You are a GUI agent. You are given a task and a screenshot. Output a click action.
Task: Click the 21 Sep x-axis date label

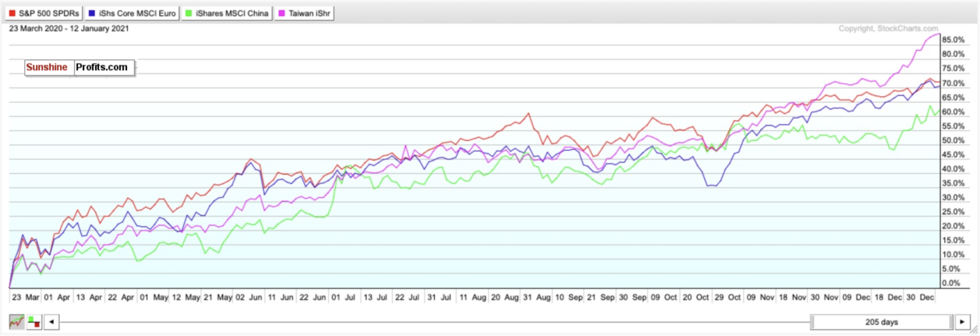[x=601, y=298]
